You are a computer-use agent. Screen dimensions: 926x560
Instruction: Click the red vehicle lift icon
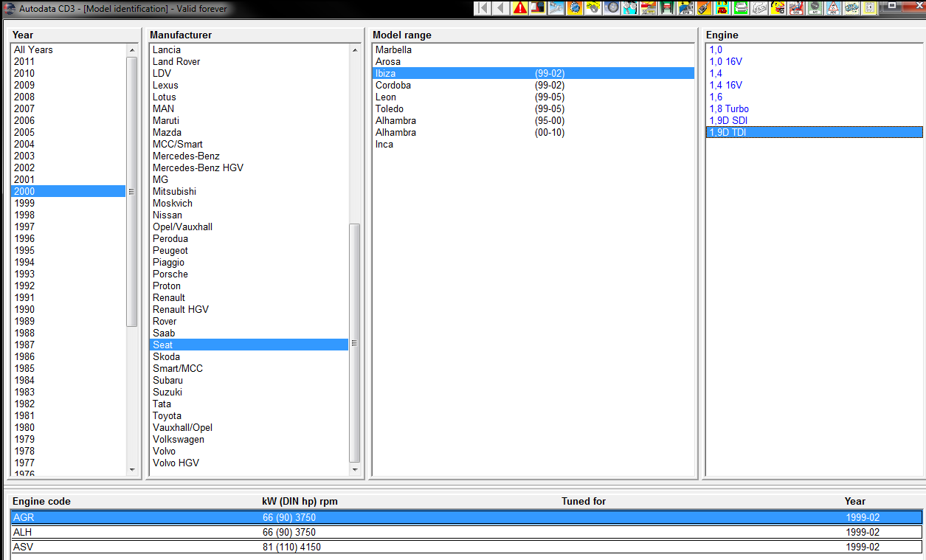pyautogui.click(x=667, y=7)
